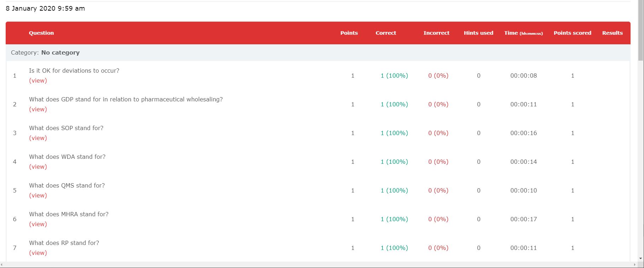Open view link under RP question

click(x=38, y=253)
